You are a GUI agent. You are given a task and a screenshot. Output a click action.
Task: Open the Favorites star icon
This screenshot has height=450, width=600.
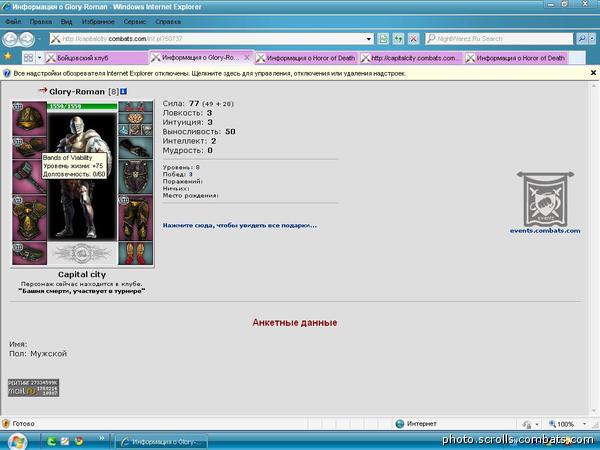8,57
